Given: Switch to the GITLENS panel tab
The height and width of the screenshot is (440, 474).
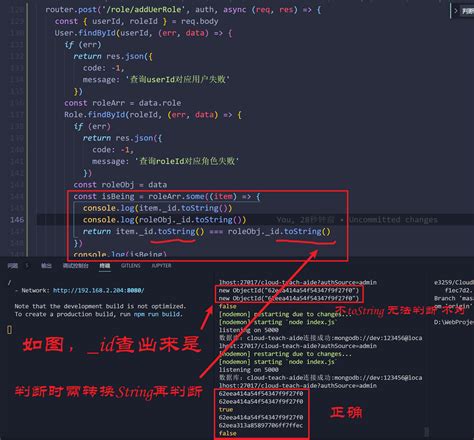Looking at the screenshot, I should pyautogui.click(x=131, y=266).
